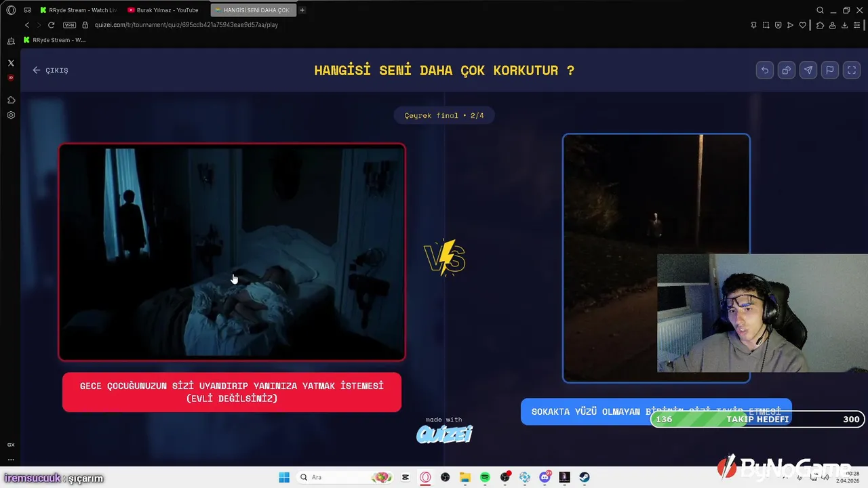Select the bedroom scene image on the left
This screenshot has height=488, width=868.
click(x=232, y=251)
